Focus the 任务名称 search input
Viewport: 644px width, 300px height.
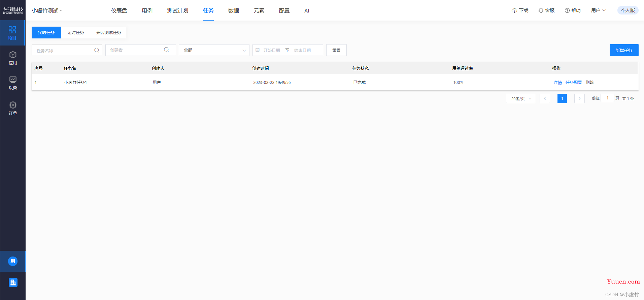tap(67, 50)
